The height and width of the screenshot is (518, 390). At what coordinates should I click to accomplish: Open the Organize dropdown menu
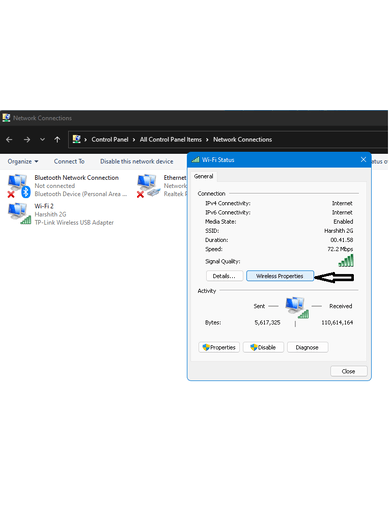(x=23, y=161)
